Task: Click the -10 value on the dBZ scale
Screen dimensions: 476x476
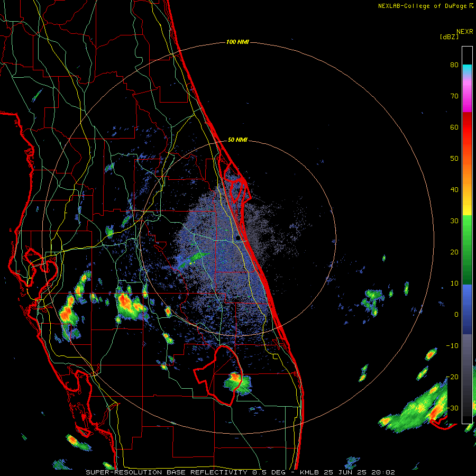Action: (452, 346)
